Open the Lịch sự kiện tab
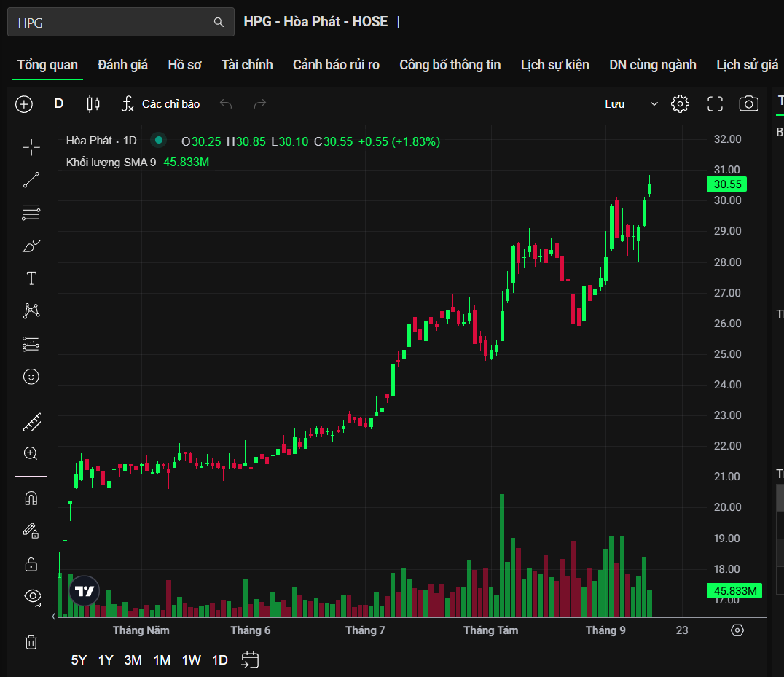Screen dimensions: 784x677 pos(555,65)
